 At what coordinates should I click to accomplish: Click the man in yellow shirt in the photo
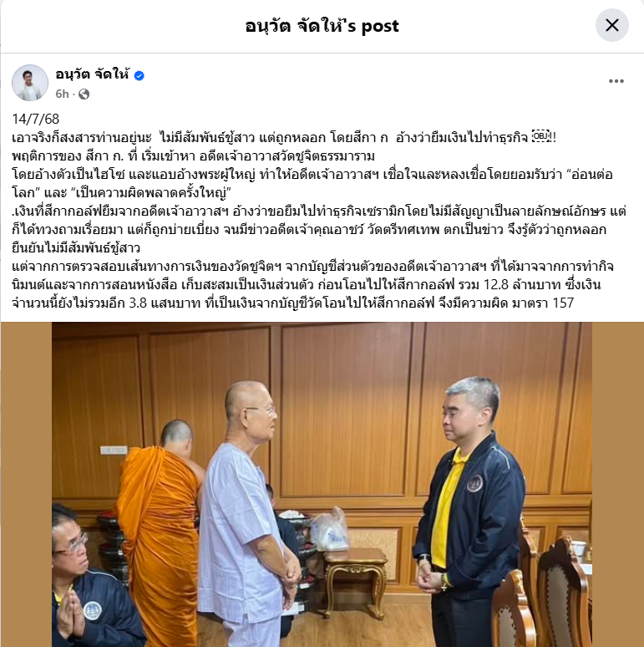pos(470,512)
